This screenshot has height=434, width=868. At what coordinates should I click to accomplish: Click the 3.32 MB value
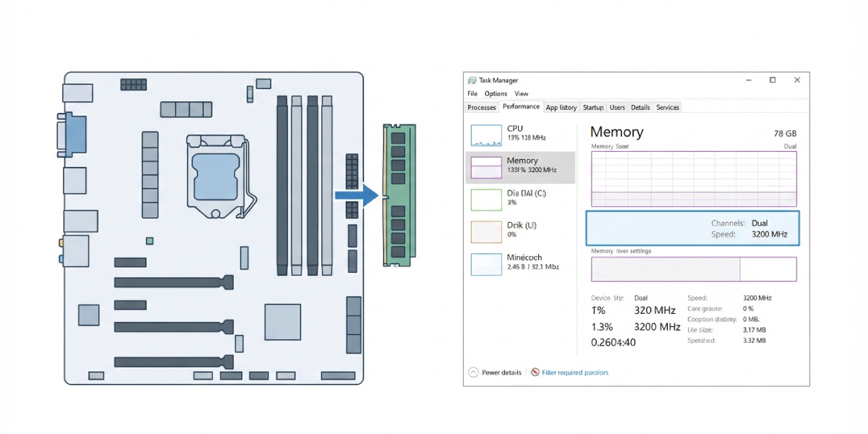click(x=754, y=341)
